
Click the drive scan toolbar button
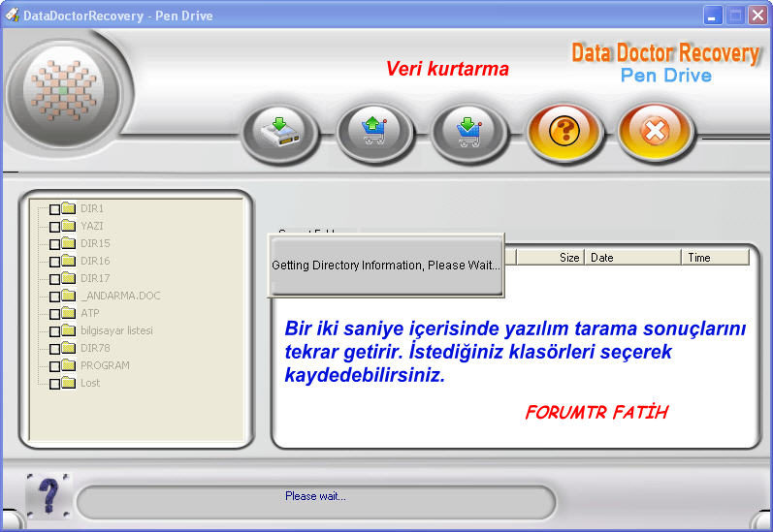pyautogui.click(x=279, y=132)
